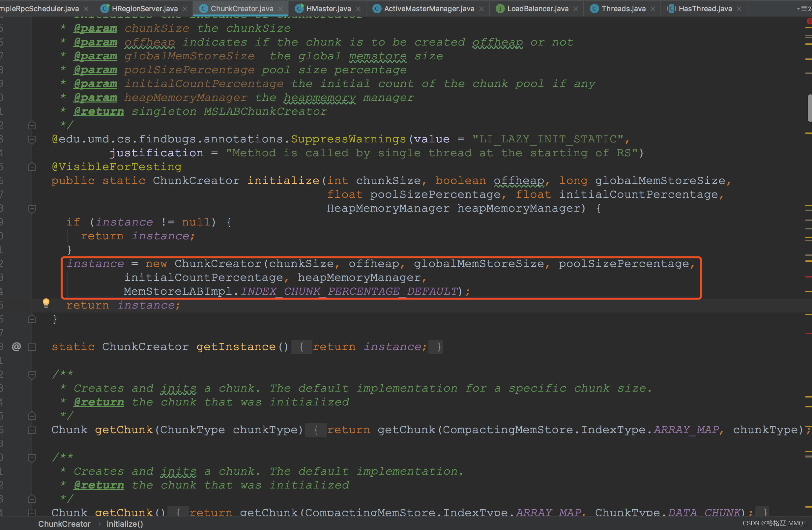Expand the folded getChunk() method at bottom

pos(32,513)
